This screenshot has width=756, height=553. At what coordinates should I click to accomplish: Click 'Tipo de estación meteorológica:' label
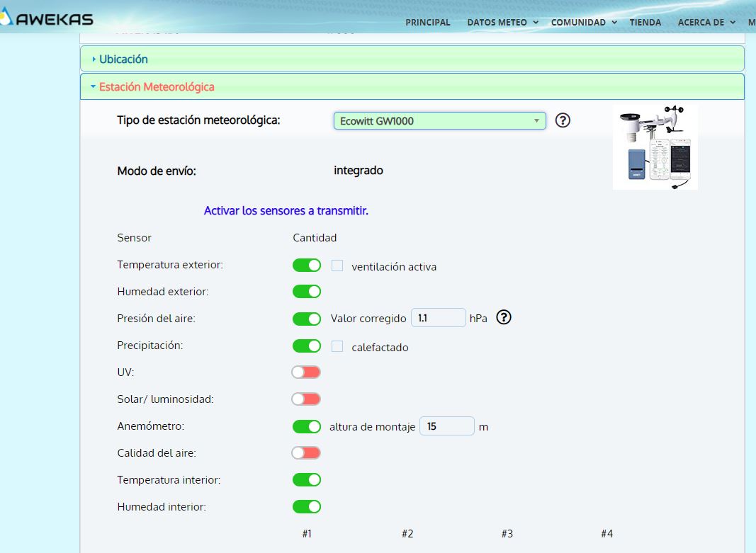click(198, 120)
